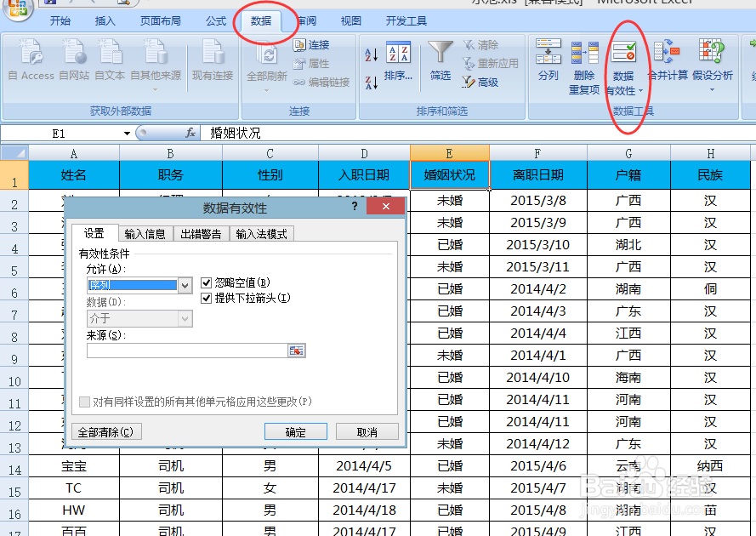Click the Name Box showing E1
This screenshot has height=536, width=756.
(60, 134)
